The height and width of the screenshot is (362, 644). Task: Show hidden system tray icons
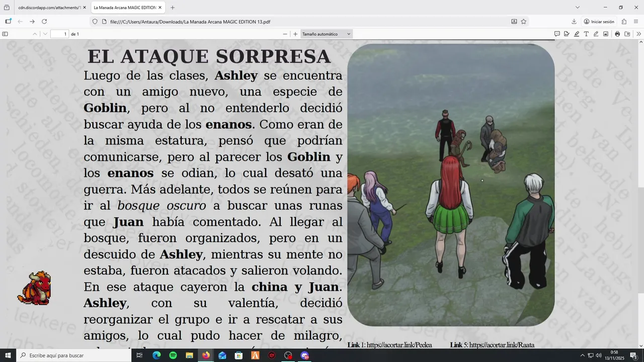[583, 355]
